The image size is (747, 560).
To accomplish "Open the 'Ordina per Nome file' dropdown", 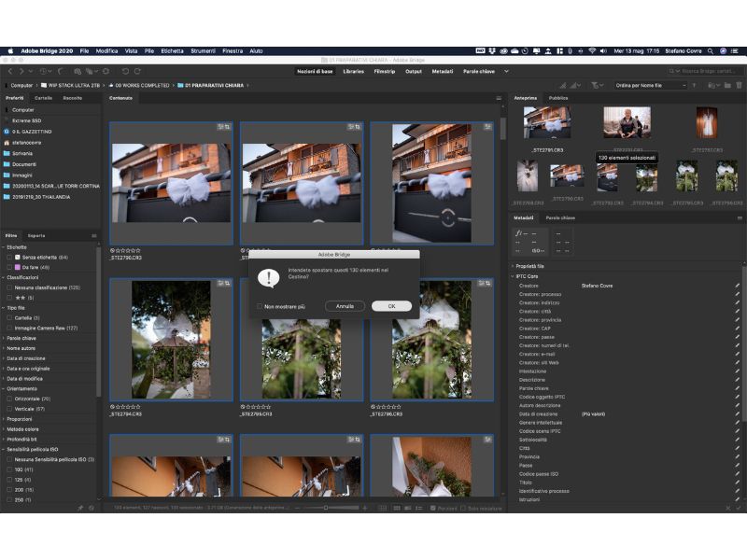I will [651, 85].
